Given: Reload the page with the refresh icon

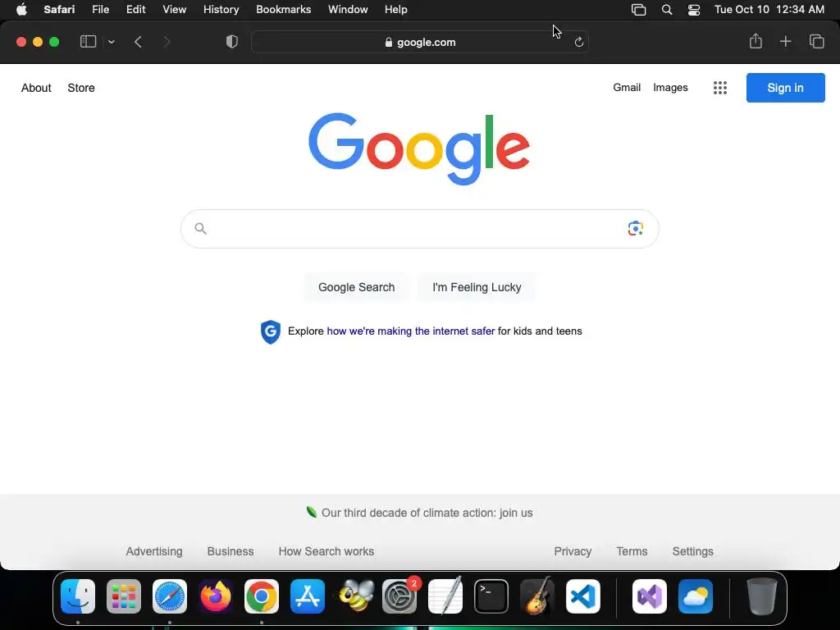Looking at the screenshot, I should point(578,42).
